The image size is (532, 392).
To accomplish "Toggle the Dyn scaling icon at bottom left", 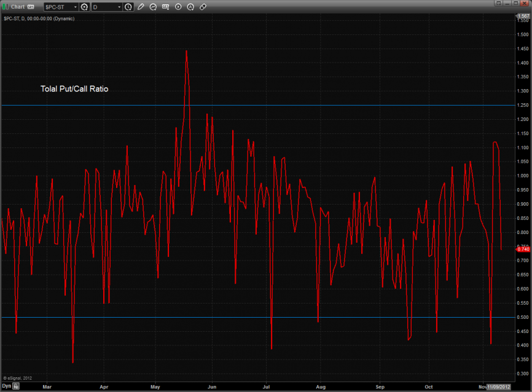I will 17,386.
